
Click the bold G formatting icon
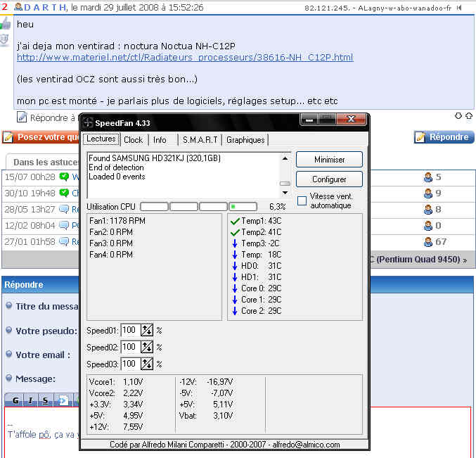click(15, 400)
